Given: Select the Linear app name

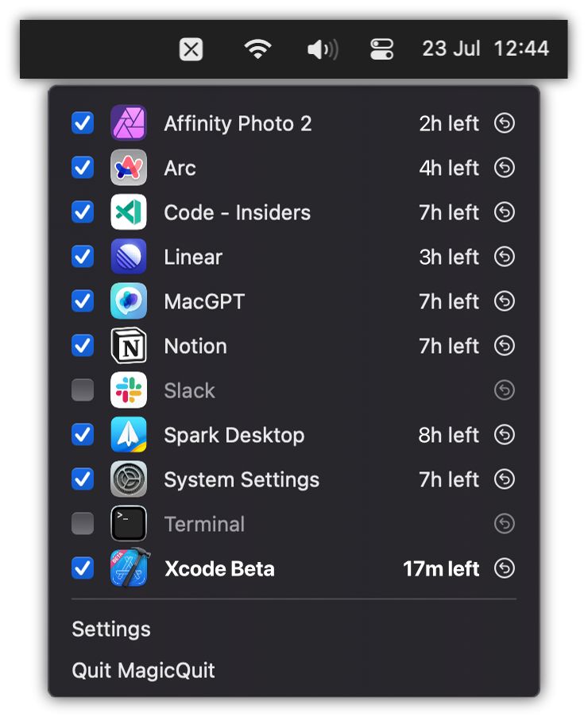Looking at the screenshot, I should (193, 257).
